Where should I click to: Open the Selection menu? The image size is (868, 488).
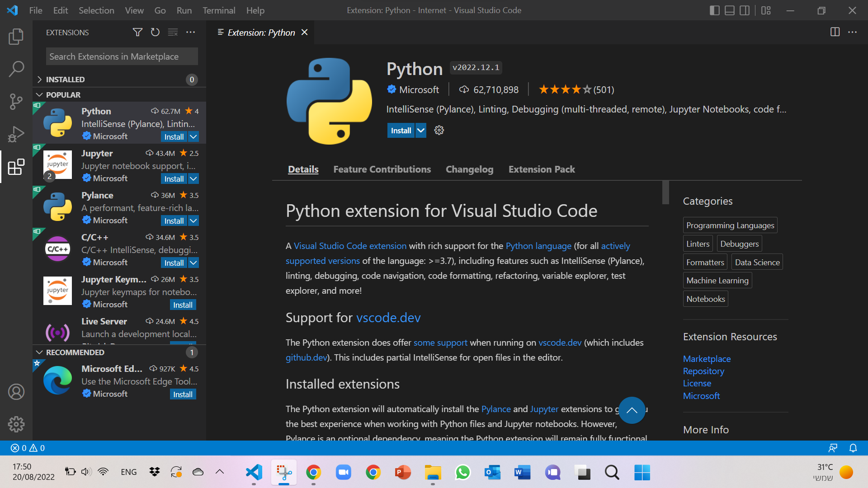96,10
